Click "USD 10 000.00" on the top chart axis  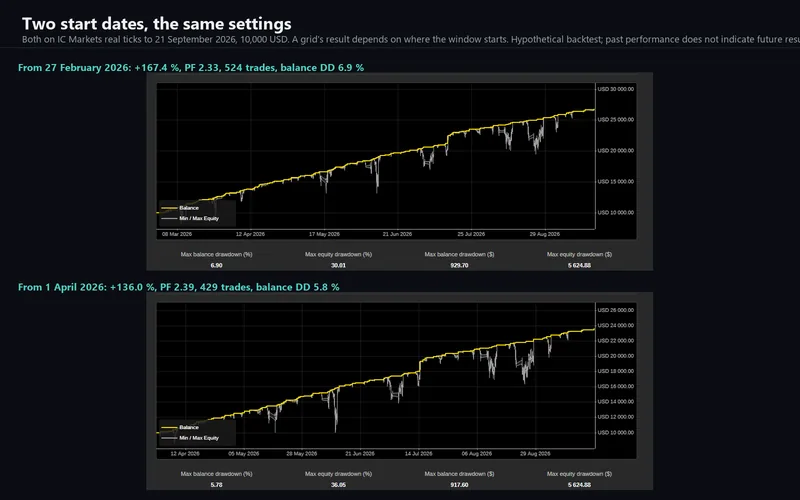click(616, 212)
